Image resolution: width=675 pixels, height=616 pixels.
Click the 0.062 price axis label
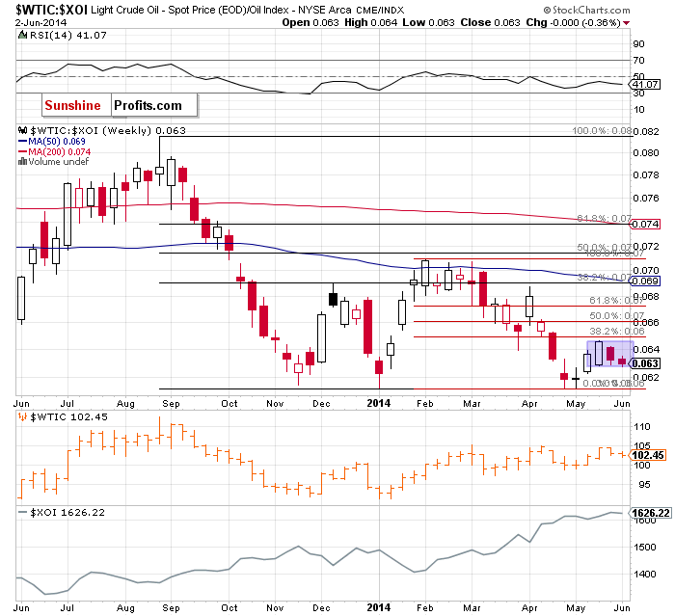646,378
